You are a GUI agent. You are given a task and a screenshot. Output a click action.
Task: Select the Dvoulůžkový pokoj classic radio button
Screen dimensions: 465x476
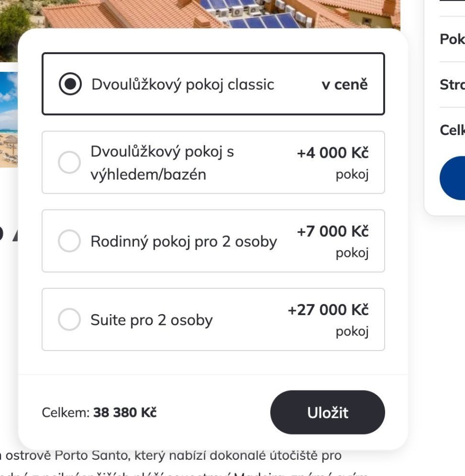[70, 84]
